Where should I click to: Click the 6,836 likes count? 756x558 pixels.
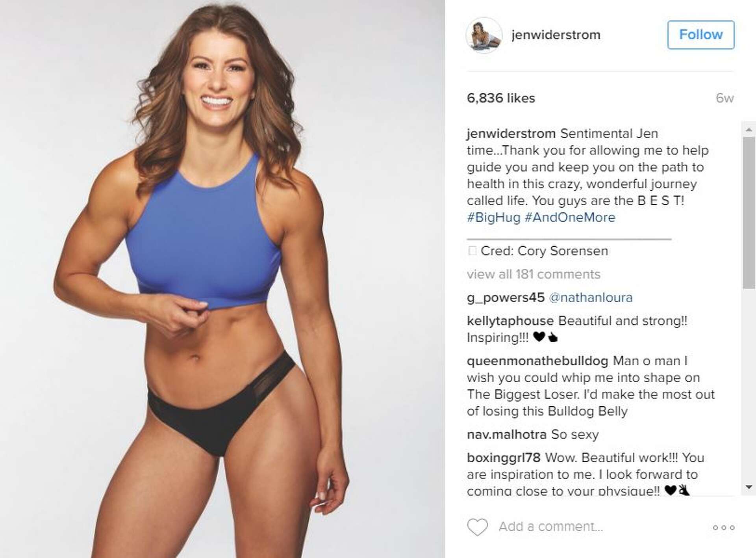pos(501,98)
